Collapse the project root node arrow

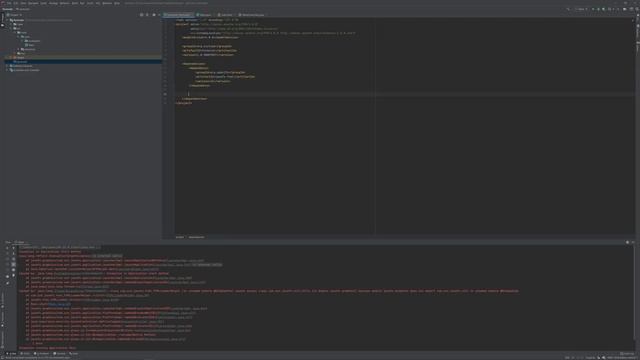tap(7, 20)
